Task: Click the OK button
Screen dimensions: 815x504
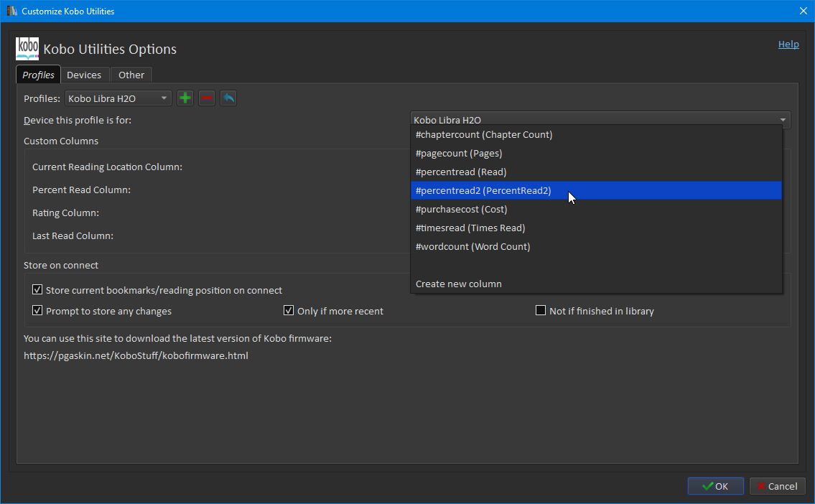Action: click(x=716, y=486)
